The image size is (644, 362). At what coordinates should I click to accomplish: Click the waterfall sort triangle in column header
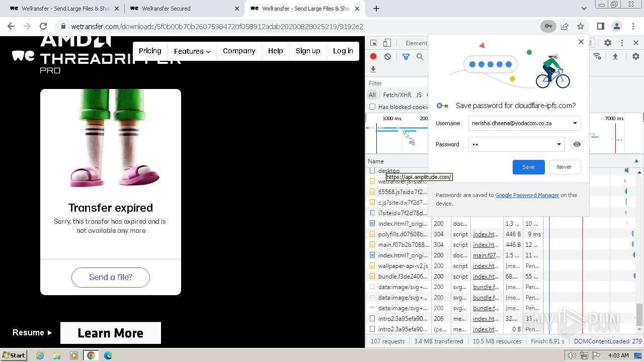[x=636, y=161]
